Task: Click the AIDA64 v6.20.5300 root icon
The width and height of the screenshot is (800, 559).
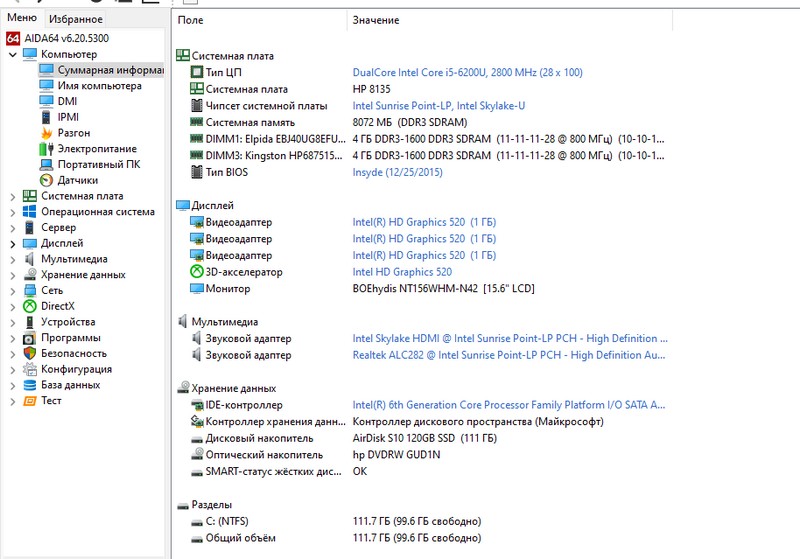Action: (x=13, y=38)
